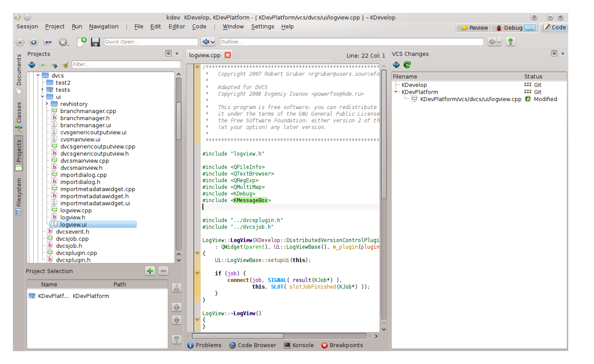The height and width of the screenshot is (364, 594).
Task: Add item with green plus in Project Selection
Action: pos(150,271)
